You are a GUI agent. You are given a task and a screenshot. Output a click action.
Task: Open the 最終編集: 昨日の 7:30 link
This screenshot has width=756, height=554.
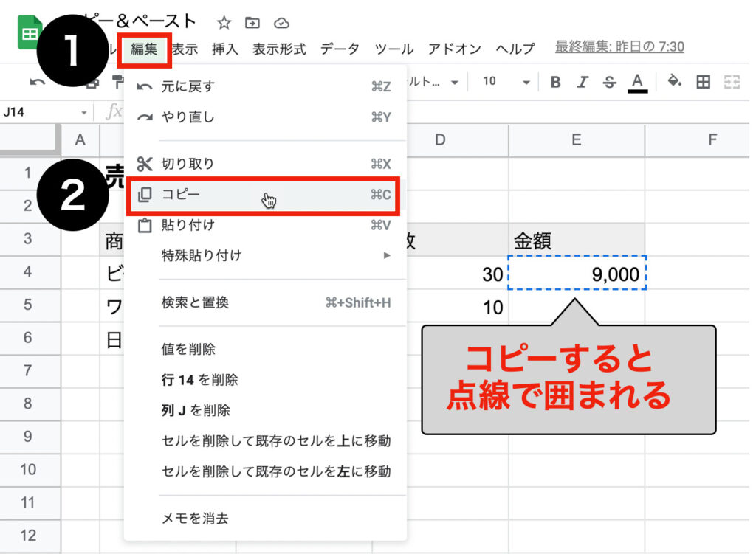pos(619,46)
